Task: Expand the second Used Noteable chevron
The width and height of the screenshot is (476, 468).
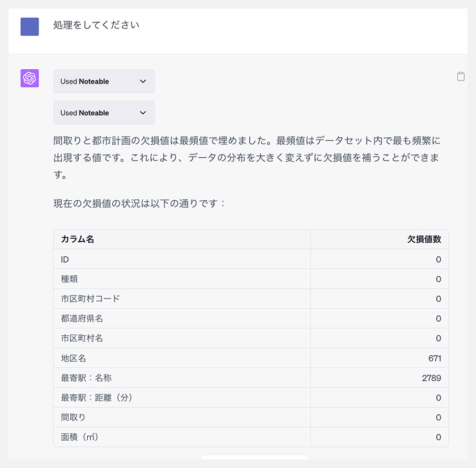Action: pyautogui.click(x=143, y=113)
